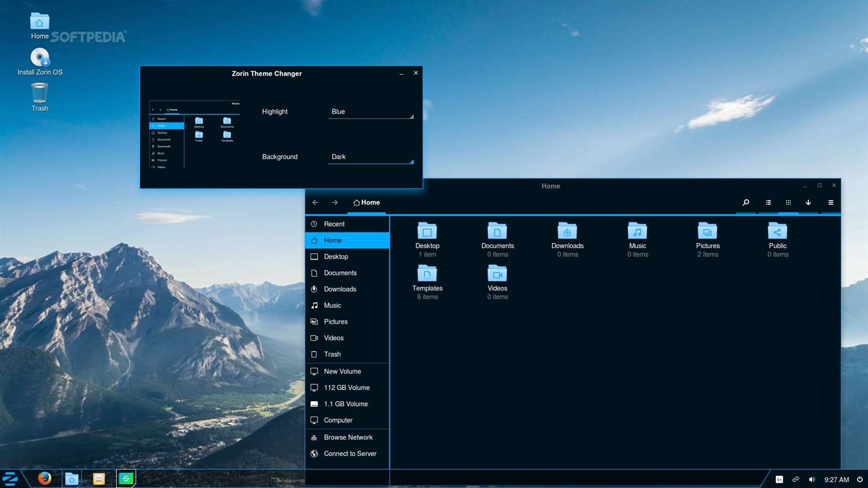
Task: Open New Volume in the sidebar
Action: [347, 372]
